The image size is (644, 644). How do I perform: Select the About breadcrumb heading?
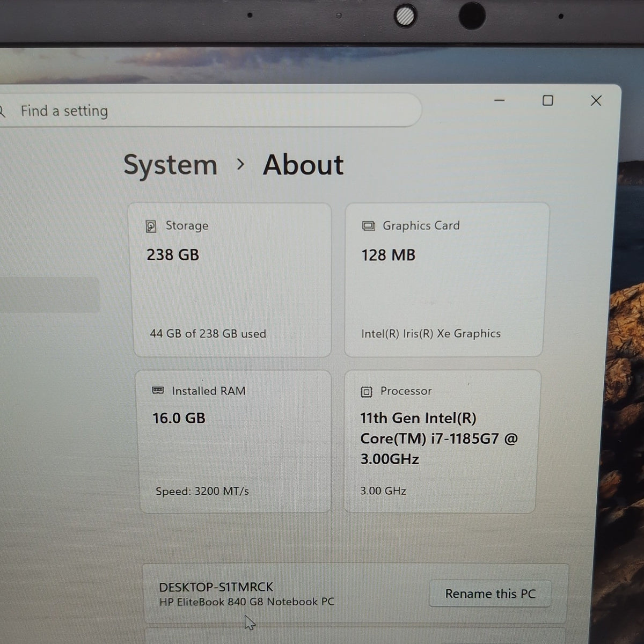(x=303, y=165)
